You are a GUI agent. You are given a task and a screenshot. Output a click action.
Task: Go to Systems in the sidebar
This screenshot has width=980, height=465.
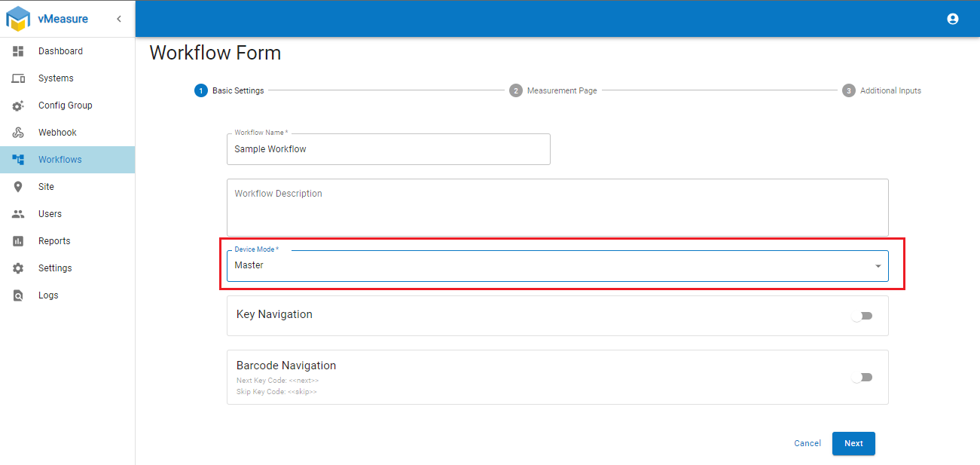[68, 78]
